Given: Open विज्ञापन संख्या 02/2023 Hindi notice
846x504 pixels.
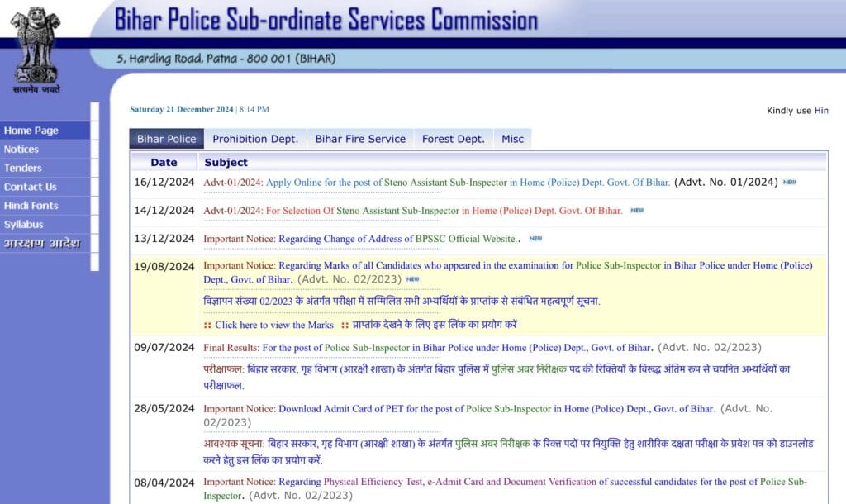Looking at the screenshot, I should 402,301.
